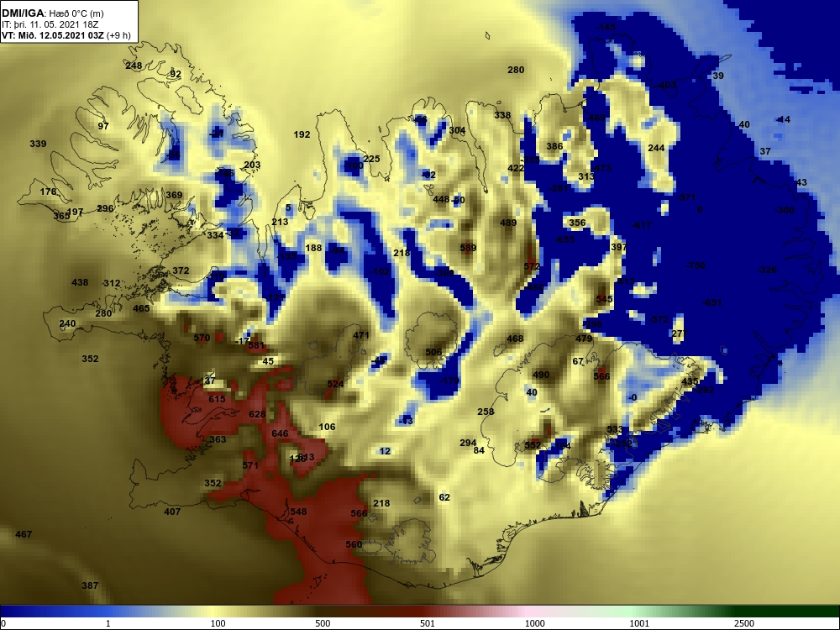Click the legend label '2500'
This screenshot has width=840, height=630.
click(744, 623)
